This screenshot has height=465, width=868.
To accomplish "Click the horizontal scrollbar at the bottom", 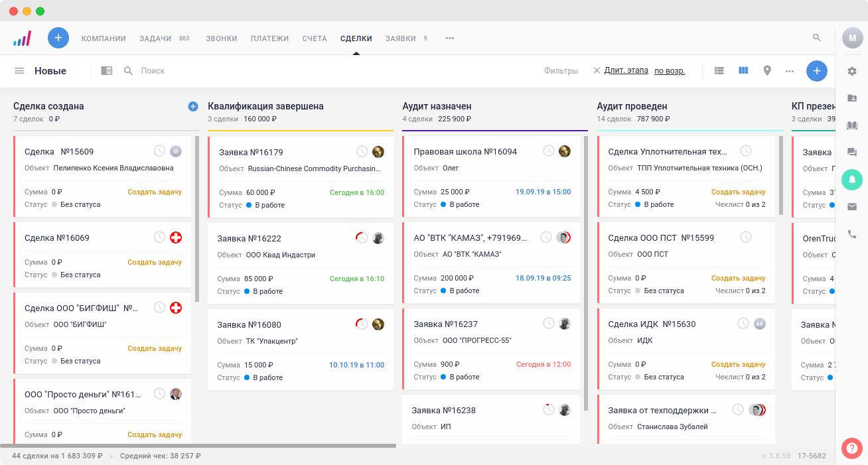I will tap(198, 446).
